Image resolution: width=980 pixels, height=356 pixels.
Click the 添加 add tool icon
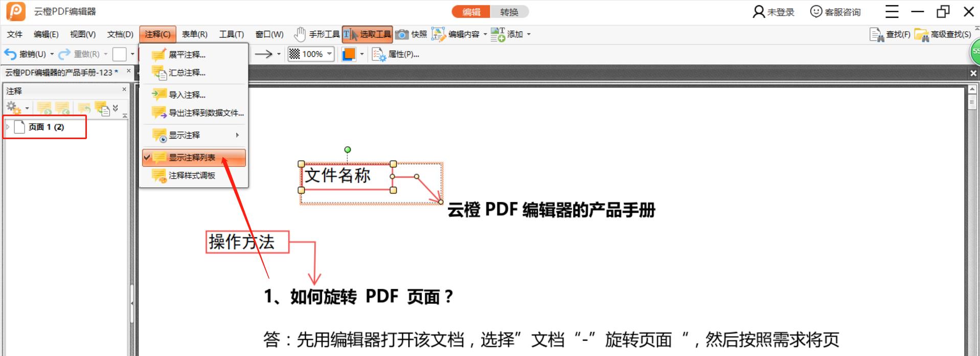tap(497, 34)
